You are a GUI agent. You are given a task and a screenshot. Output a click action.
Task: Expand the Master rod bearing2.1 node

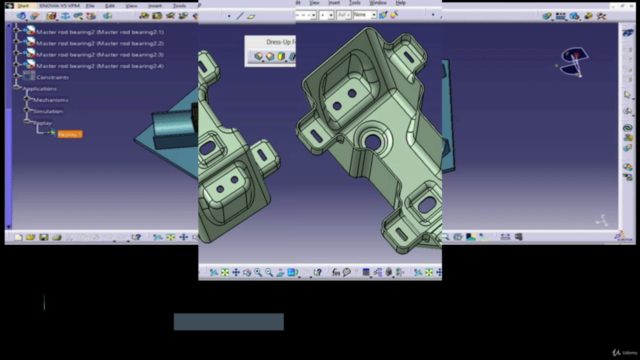tap(16, 30)
